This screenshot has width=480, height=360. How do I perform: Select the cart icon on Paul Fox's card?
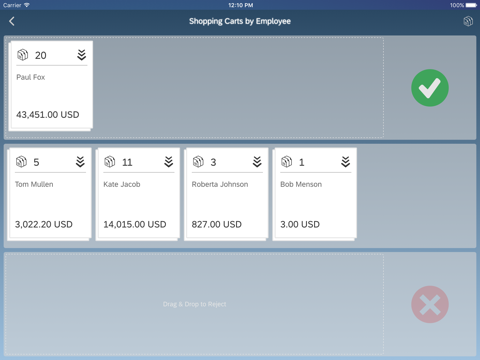(x=23, y=55)
